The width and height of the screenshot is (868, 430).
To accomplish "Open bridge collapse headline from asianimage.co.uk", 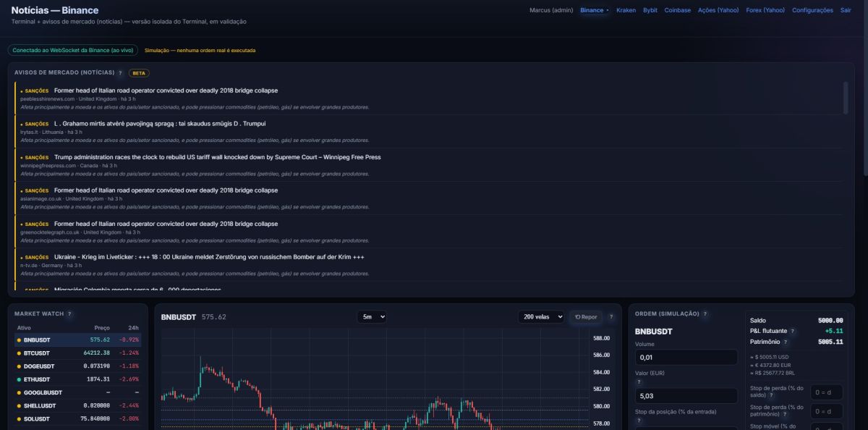I will pos(166,190).
